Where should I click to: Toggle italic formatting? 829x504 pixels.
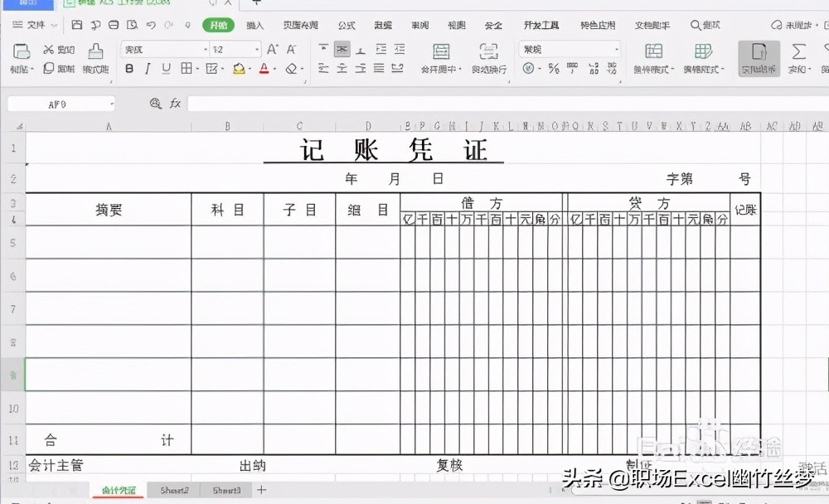tap(146, 70)
